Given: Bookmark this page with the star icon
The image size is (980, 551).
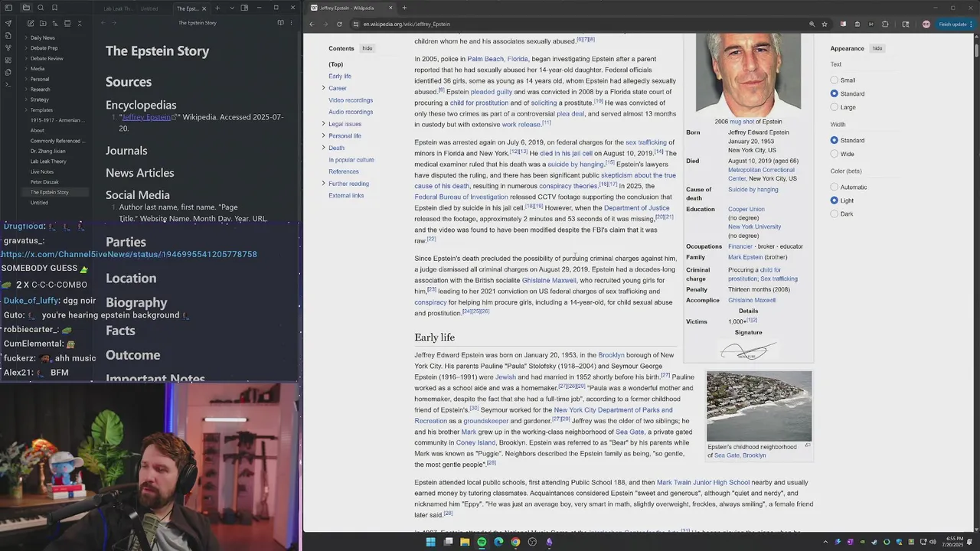Looking at the screenshot, I should [825, 24].
